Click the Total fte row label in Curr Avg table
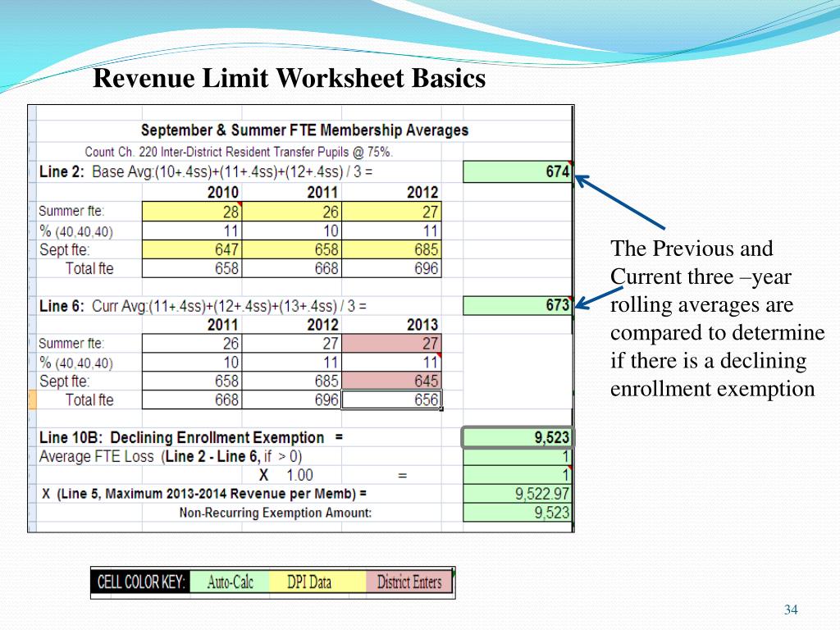 (x=89, y=400)
